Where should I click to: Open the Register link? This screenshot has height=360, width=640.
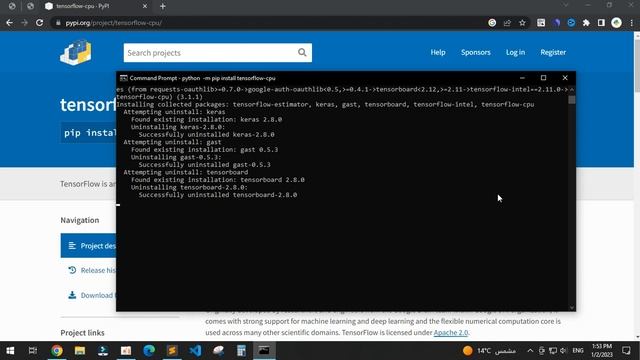[553, 52]
